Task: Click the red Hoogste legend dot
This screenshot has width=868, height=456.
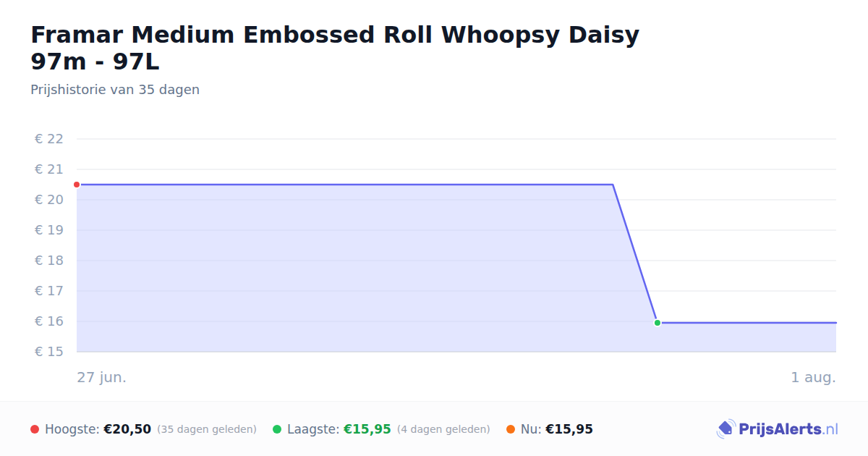Action: tap(35, 429)
